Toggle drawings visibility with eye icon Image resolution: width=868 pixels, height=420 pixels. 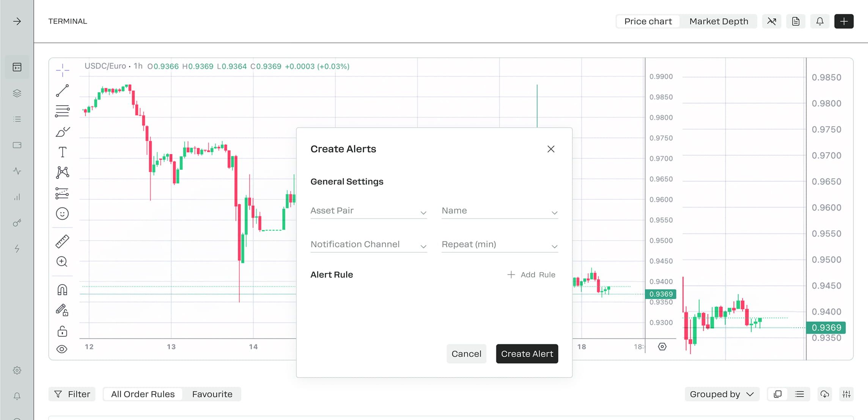(x=62, y=349)
